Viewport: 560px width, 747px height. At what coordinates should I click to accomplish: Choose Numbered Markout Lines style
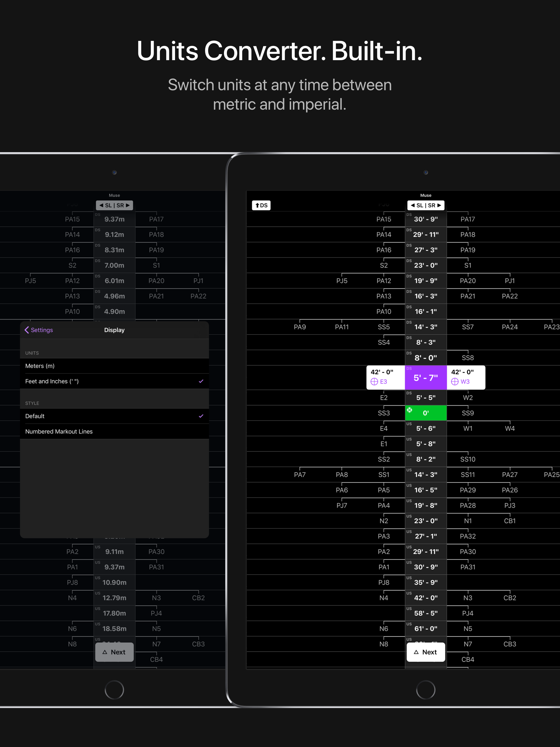(59, 431)
